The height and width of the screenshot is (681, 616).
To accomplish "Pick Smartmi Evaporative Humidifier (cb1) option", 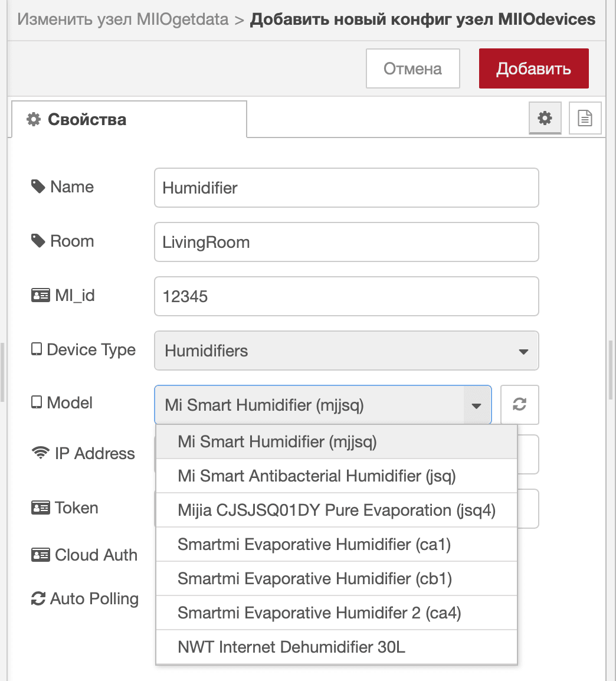I will click(x=336, y=578).
